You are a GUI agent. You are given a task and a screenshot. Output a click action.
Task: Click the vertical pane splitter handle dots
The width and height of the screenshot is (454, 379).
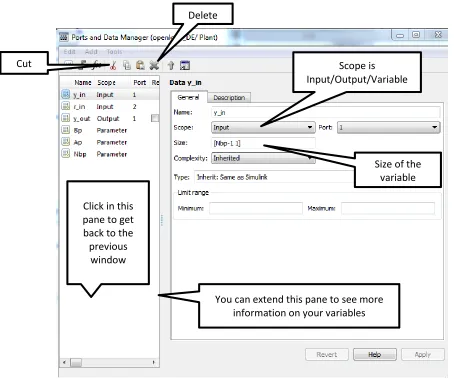coord(162,220)
